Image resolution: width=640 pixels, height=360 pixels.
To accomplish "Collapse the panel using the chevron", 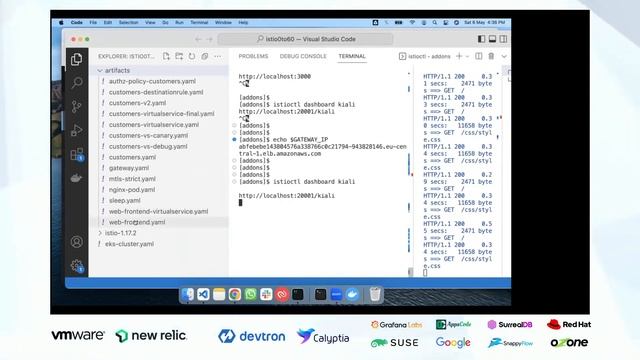I will pos(504,56).
